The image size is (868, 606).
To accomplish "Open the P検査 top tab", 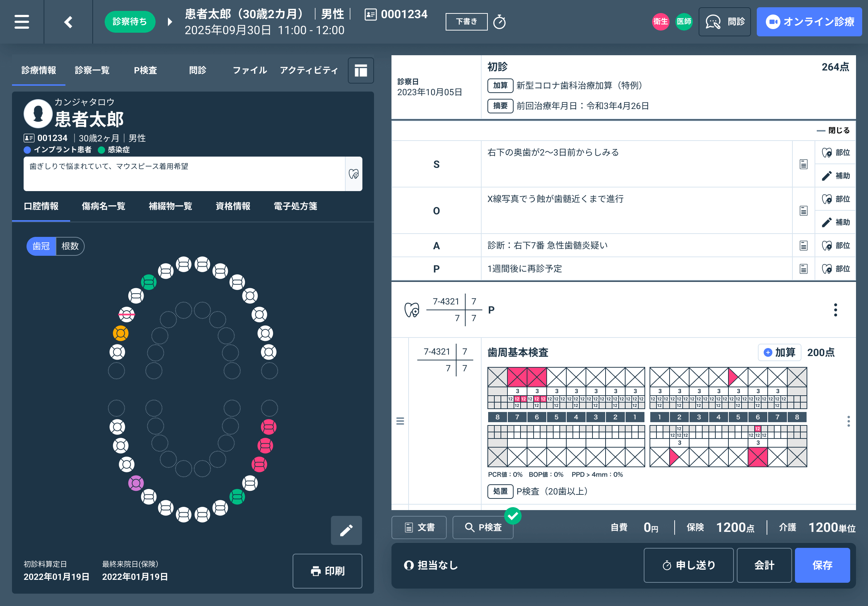I will pos(145,70).
